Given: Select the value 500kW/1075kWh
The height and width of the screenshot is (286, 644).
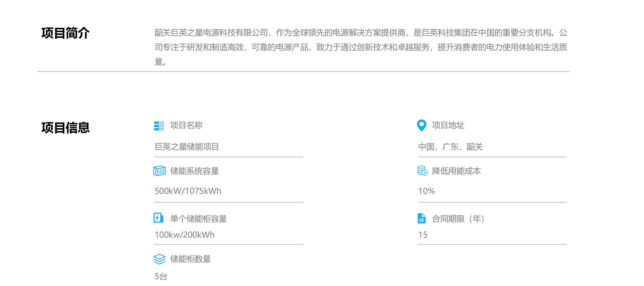Looking at the screenshot, I should pos(188,191).
